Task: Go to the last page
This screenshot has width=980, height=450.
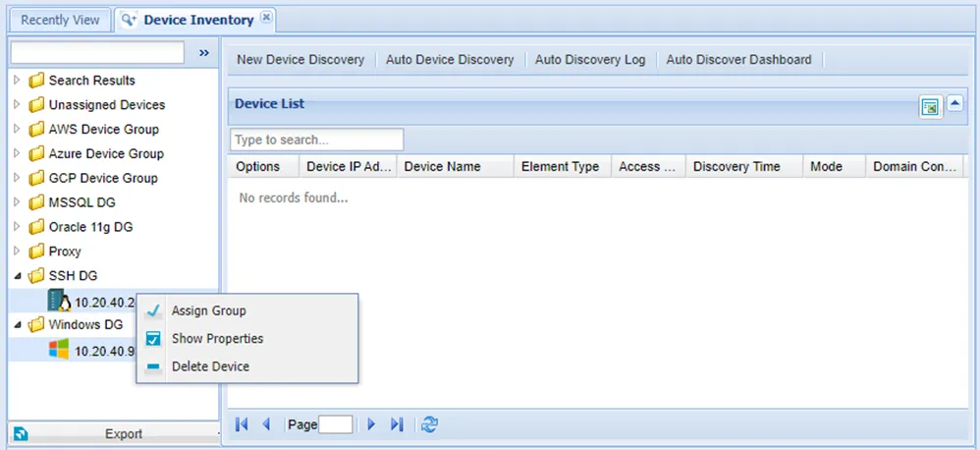Action: [397, 424]
